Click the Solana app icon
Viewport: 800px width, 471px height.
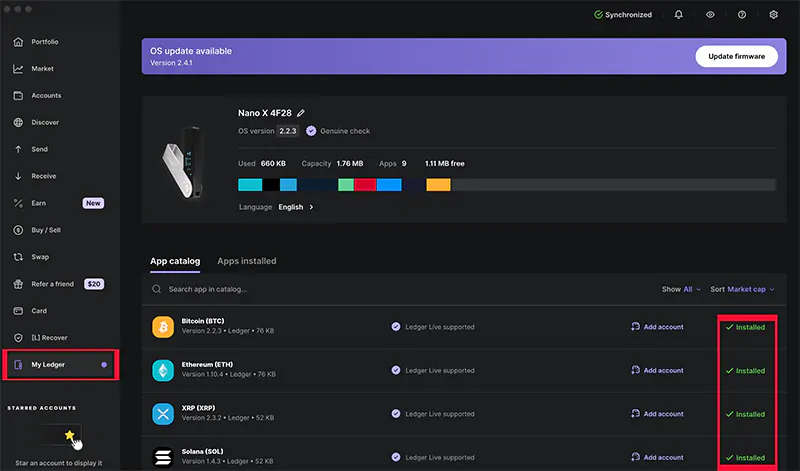(x=164, y=456)
